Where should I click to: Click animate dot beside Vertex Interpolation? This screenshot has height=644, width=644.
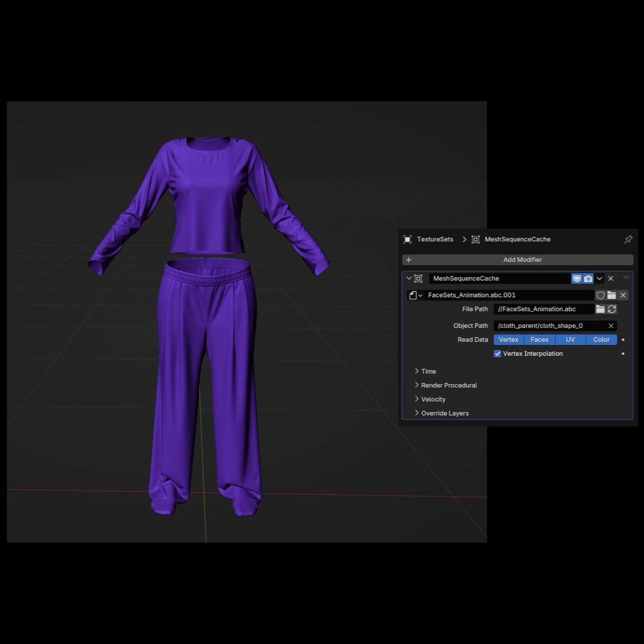click(x=623, y=354)
